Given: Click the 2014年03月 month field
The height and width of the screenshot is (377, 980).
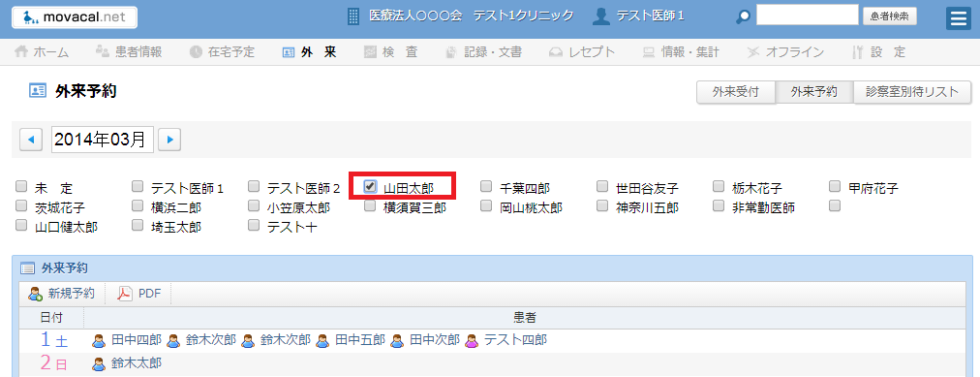Looking at the screenshot, I should 103,140.
